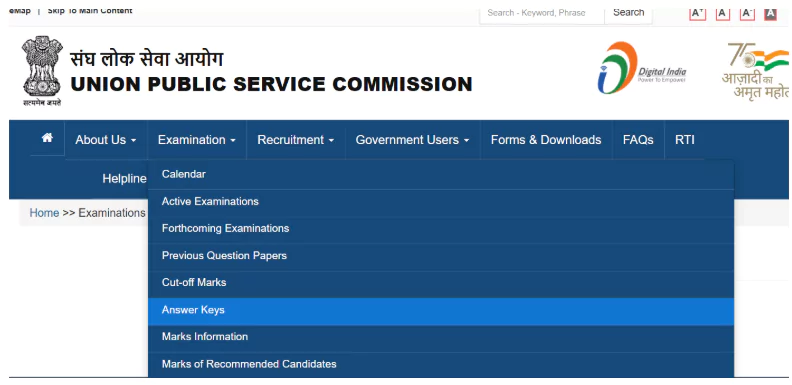
Task: Open the Digital India logo
Action: pyautogui.click(x=642, y=68)
